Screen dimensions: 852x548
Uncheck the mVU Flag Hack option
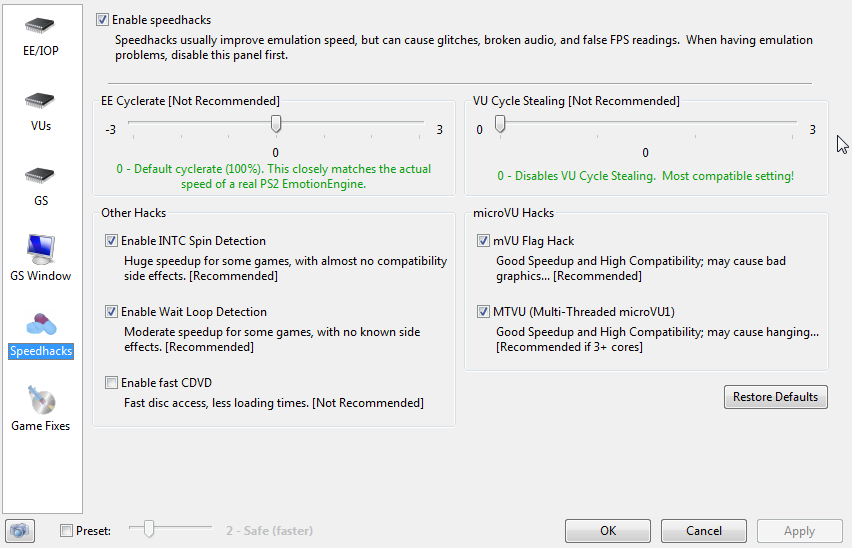[x=483, y=241]
